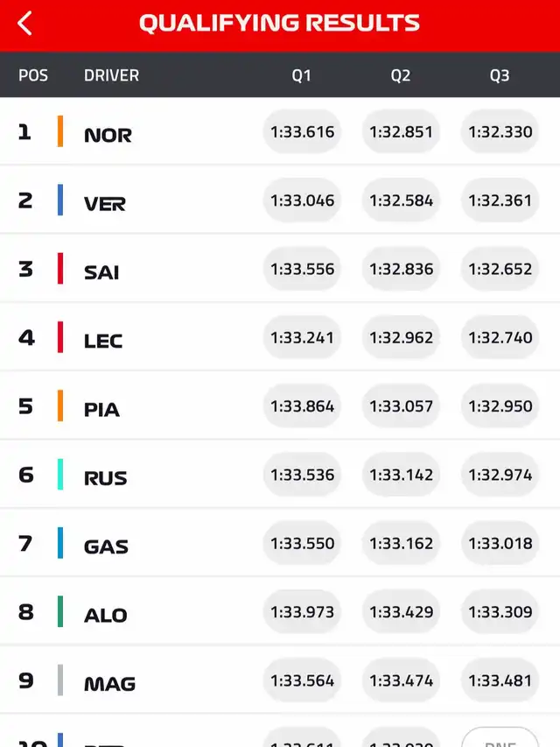Click ALO's Q1 time 1:33.973

[302, 611]
